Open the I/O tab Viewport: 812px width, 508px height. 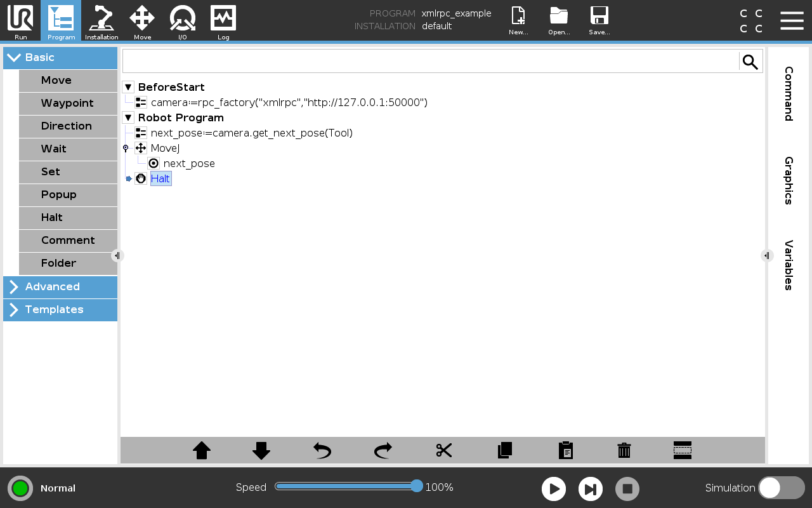(x=183, y=21)
